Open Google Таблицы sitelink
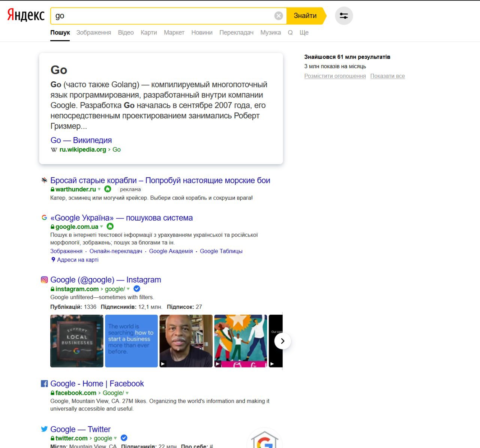Image resolution: width=480 pixels, height=448 pixels. pos(221,251)
